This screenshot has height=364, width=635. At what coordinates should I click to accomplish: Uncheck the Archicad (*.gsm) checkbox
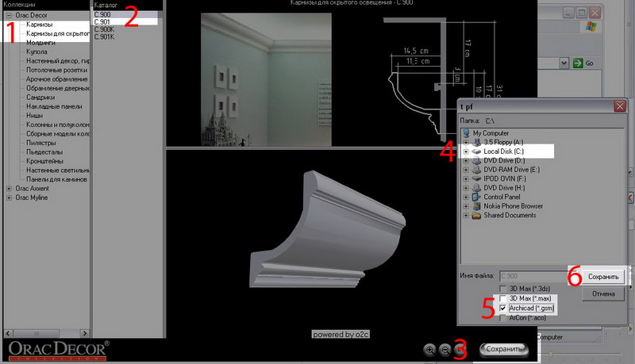(x=503, y=308)
